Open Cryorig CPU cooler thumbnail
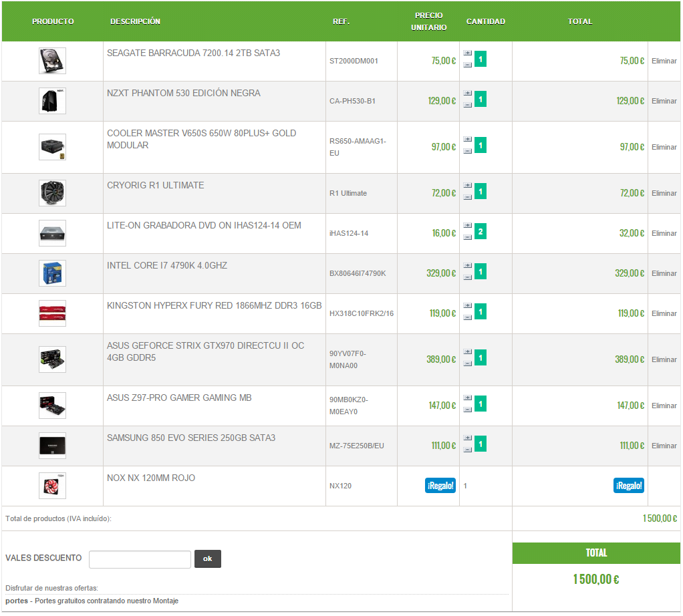 [52, 193]
